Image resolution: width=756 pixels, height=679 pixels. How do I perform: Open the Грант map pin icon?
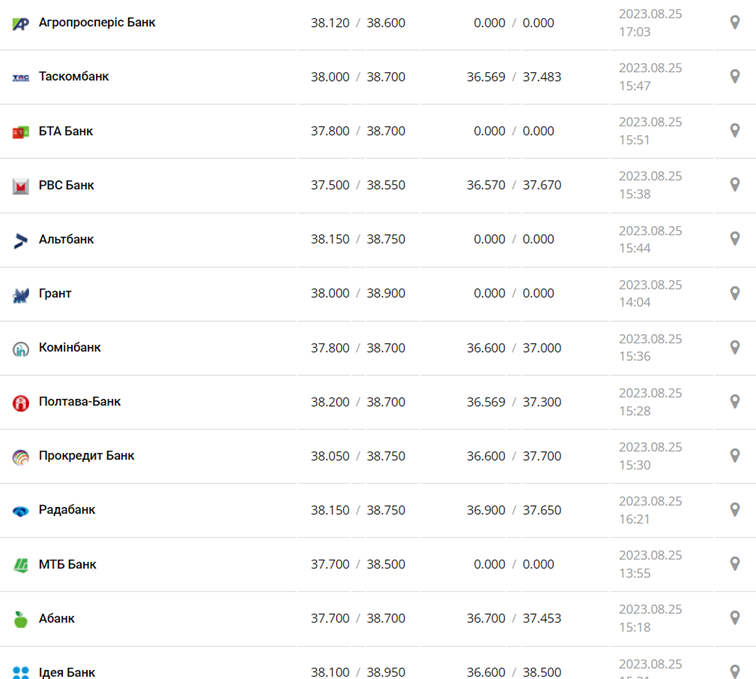click(735, 293)
